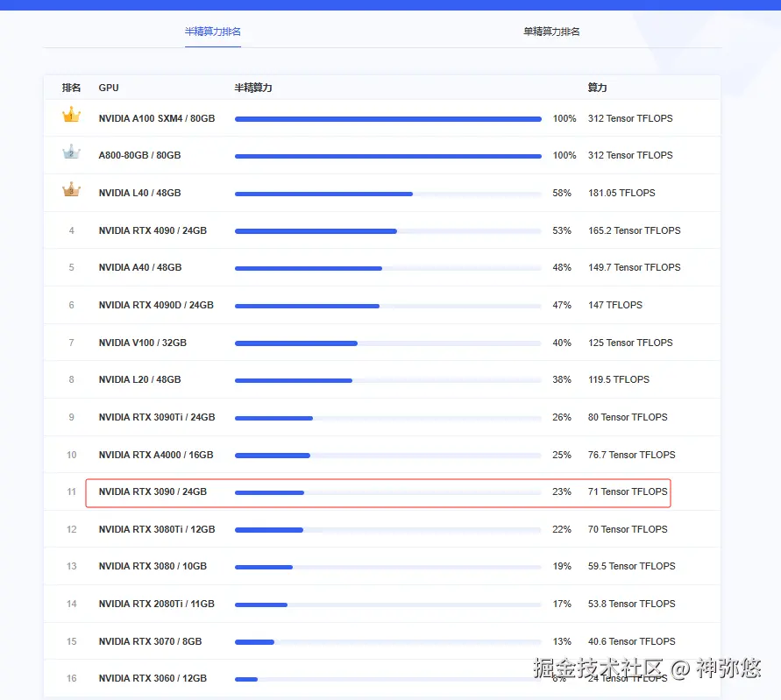Click the 排名 column header
781x700 pixels.
click(71, 88)
